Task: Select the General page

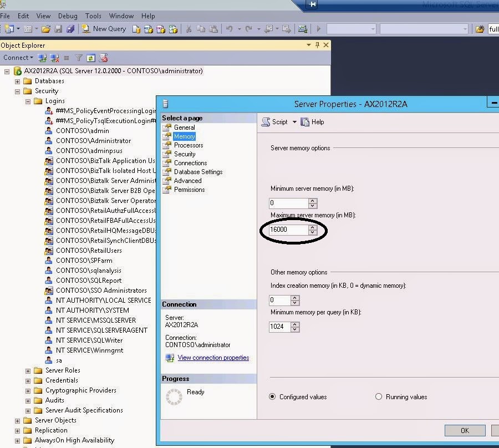Action: [x=184, y=128]
